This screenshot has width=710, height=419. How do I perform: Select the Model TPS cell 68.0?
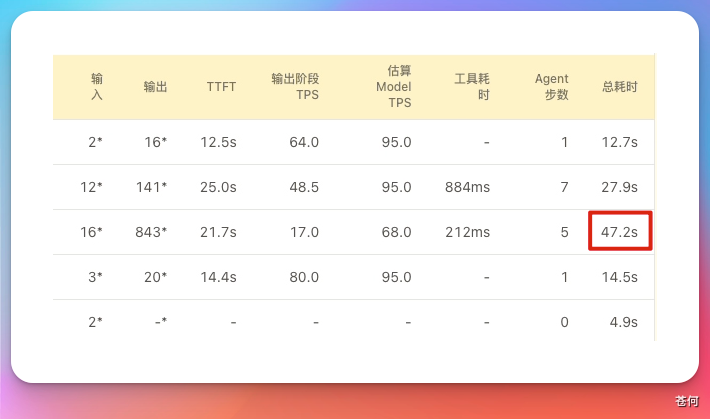(396, 232)
